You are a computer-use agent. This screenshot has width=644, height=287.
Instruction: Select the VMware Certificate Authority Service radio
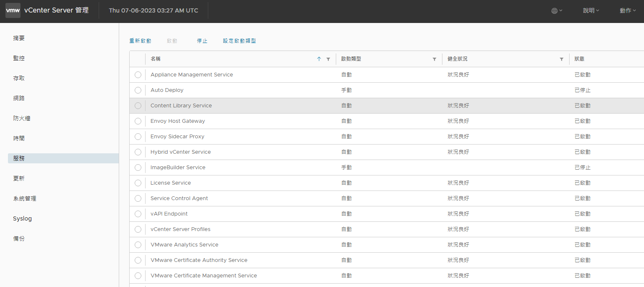[x=138, y=260]
